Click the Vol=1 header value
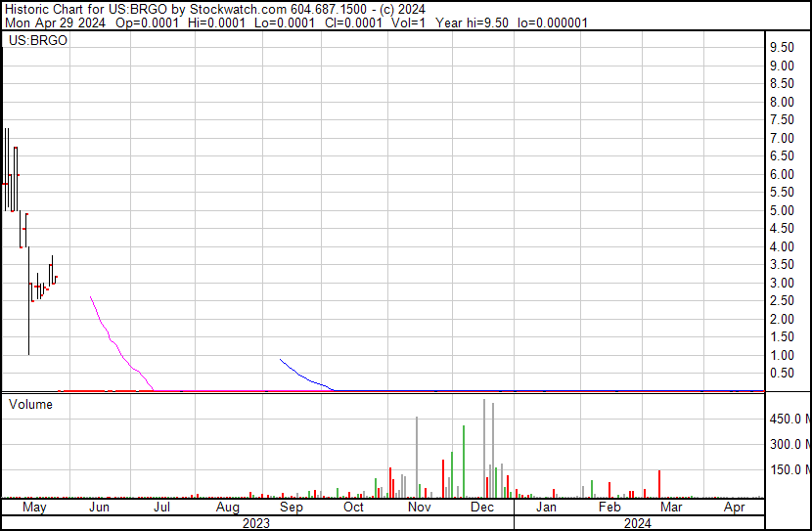812x531 pixels. 408,23
